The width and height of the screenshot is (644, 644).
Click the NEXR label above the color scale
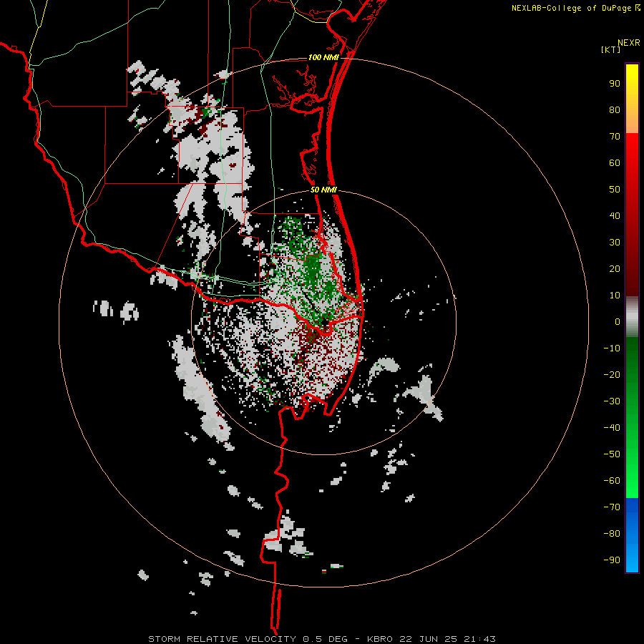coord(629,43)
